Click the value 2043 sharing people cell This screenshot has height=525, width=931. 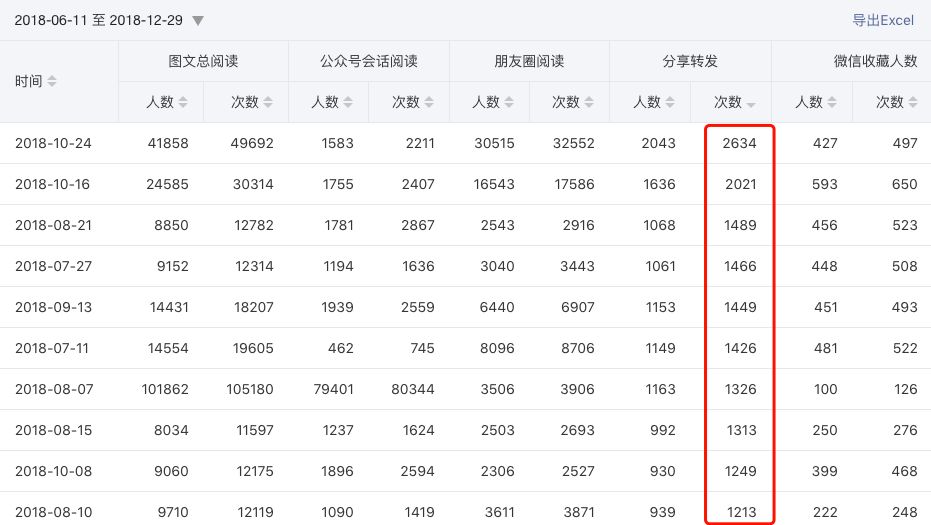pos(658,143)
